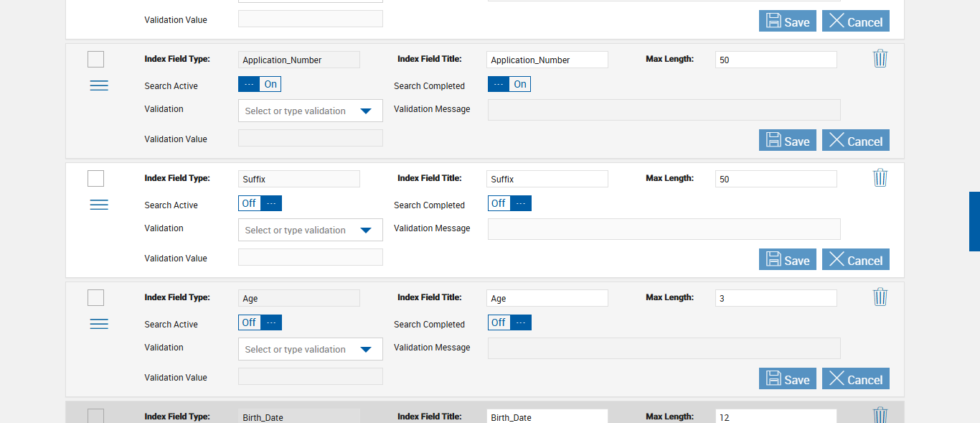
Task: Delete the Application_Number index field via trash icon
Action: pyautogui.click(x=880, y=59)
